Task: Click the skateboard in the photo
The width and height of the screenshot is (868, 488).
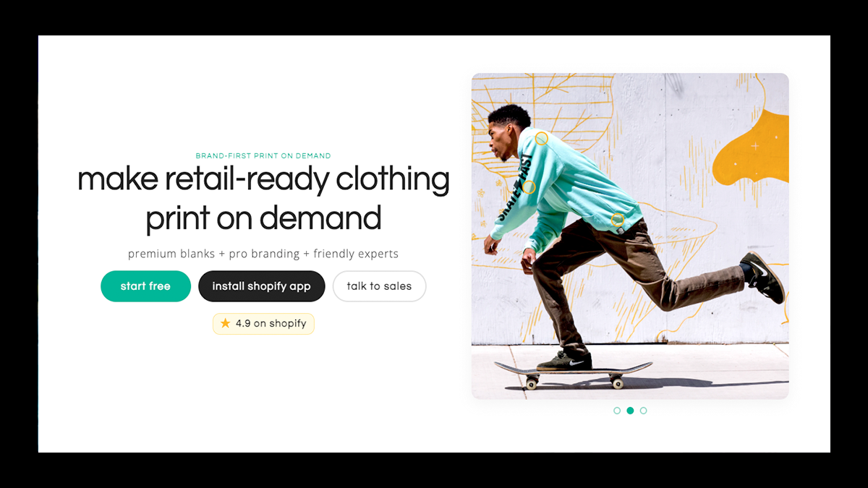Action: pyautogui.click(x=573, y=372)
